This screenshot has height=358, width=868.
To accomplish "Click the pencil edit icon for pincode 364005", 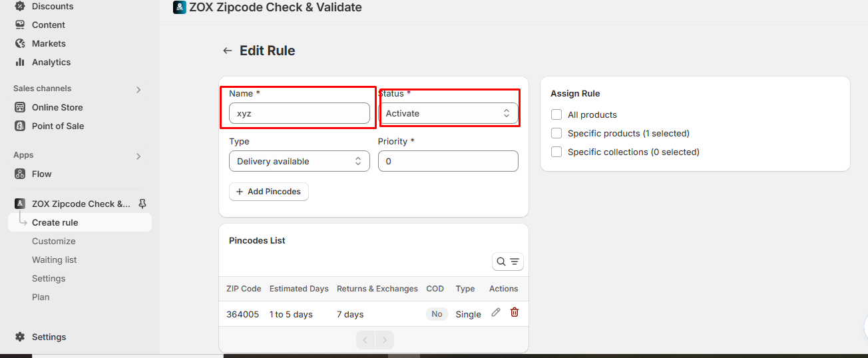I will pos(495,312).
